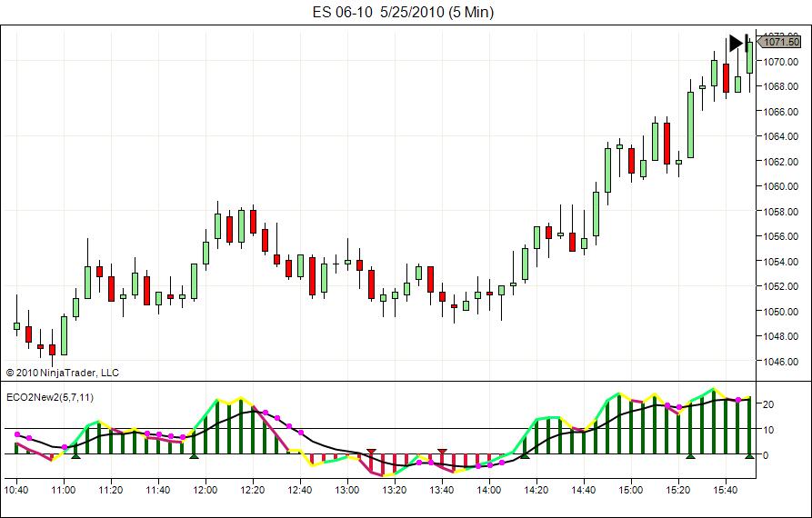Click the 10:40 time axis label
This screenshot has width=812, height=518.
coord(16,490)
